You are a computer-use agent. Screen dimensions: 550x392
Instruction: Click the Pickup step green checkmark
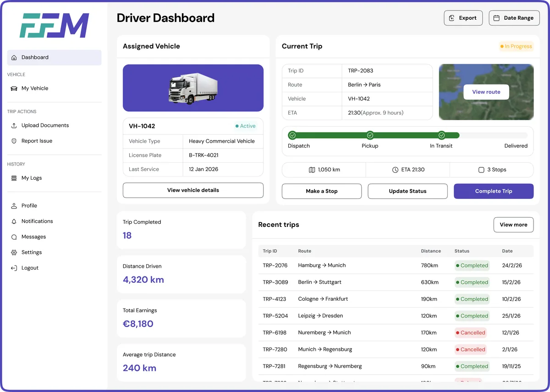click(x=370, y=135)
